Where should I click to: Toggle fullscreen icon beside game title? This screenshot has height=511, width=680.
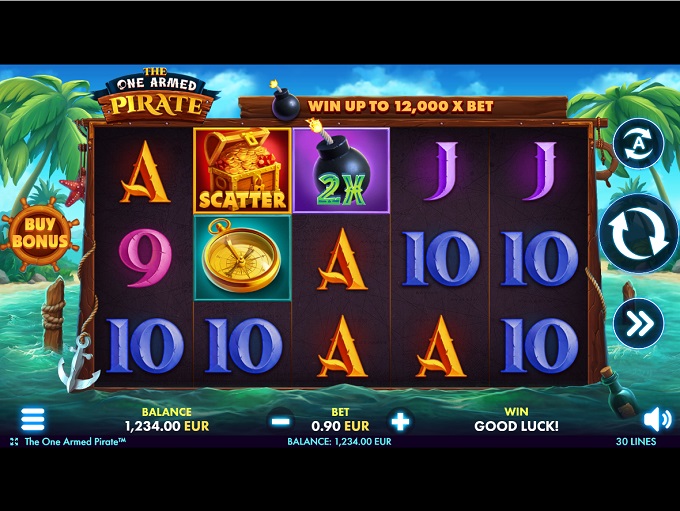14,442
